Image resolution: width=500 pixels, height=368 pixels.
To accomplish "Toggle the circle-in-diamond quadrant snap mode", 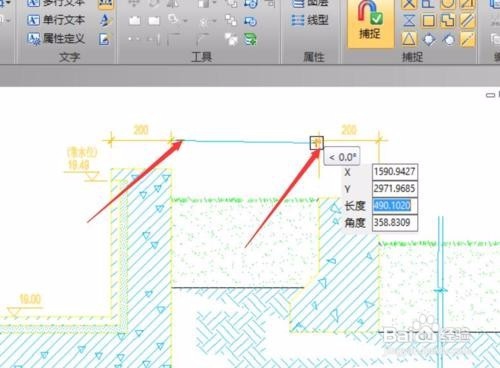I will (x=429, y=39).
